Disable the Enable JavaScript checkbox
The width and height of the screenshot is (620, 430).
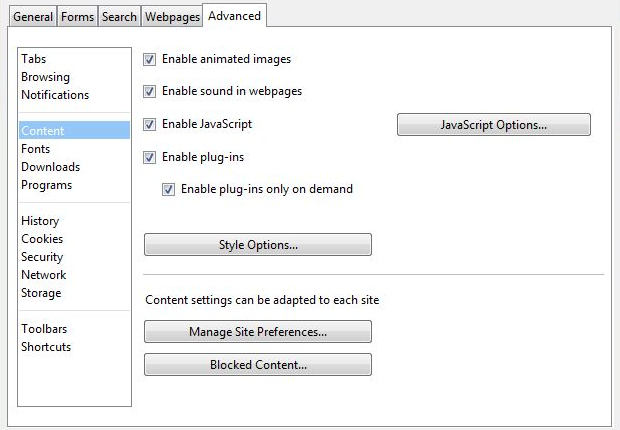tap(149, 125)
